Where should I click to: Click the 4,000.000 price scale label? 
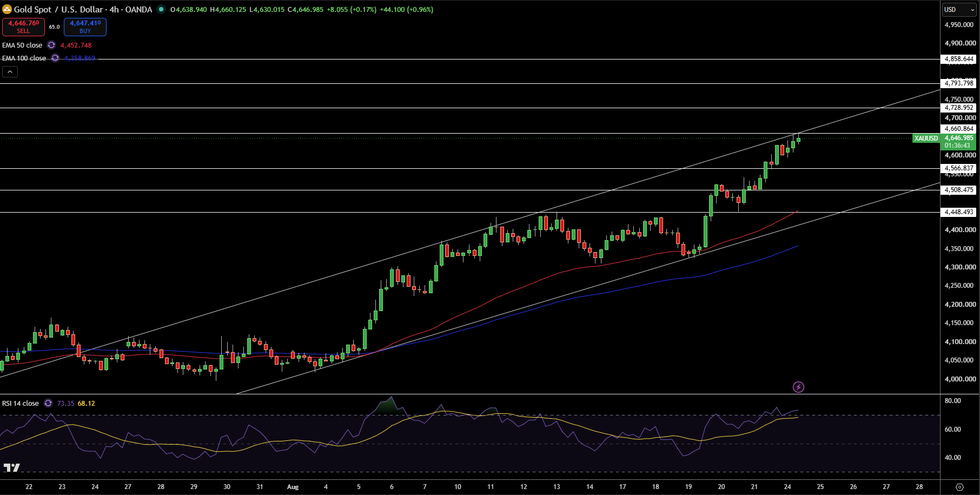click(x=960, y=379)
